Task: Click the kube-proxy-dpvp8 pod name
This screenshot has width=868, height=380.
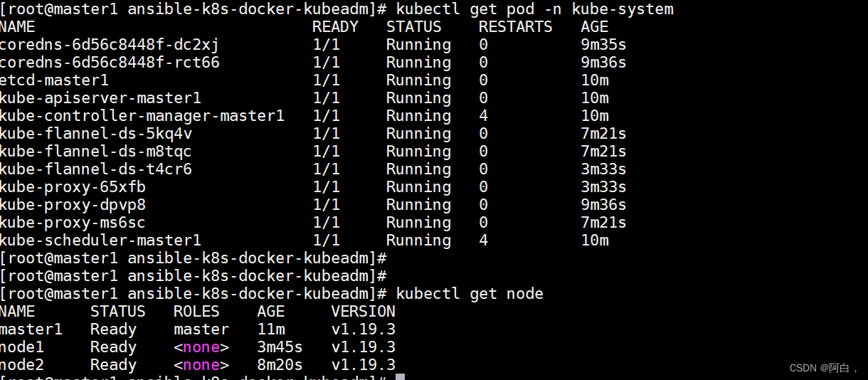Action: (73, 205)
